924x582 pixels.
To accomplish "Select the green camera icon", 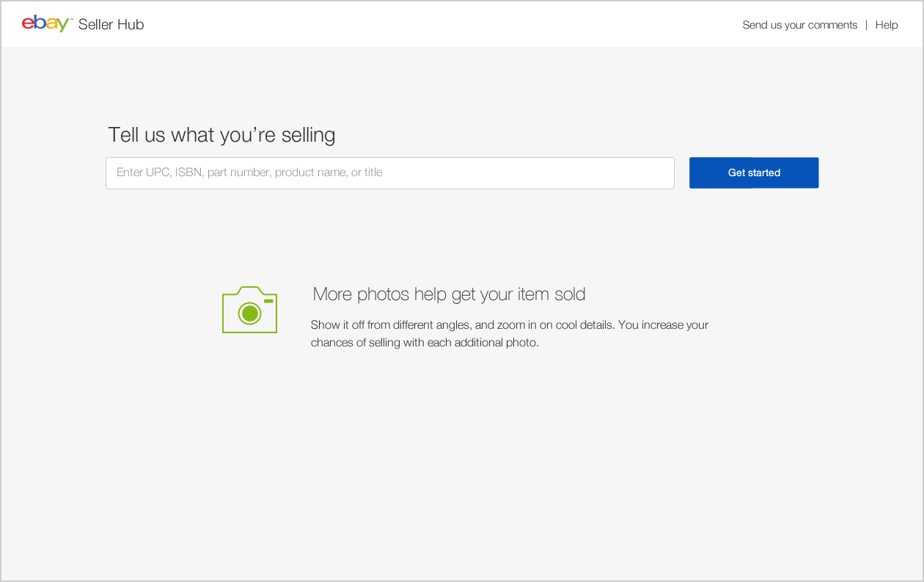I will coord(249,310).
